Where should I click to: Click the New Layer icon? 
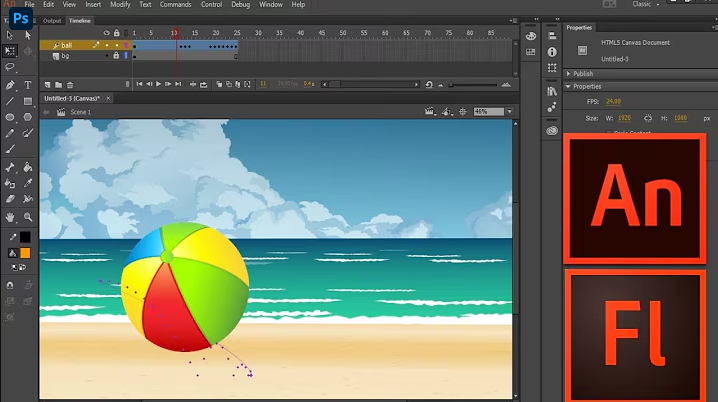48,85
